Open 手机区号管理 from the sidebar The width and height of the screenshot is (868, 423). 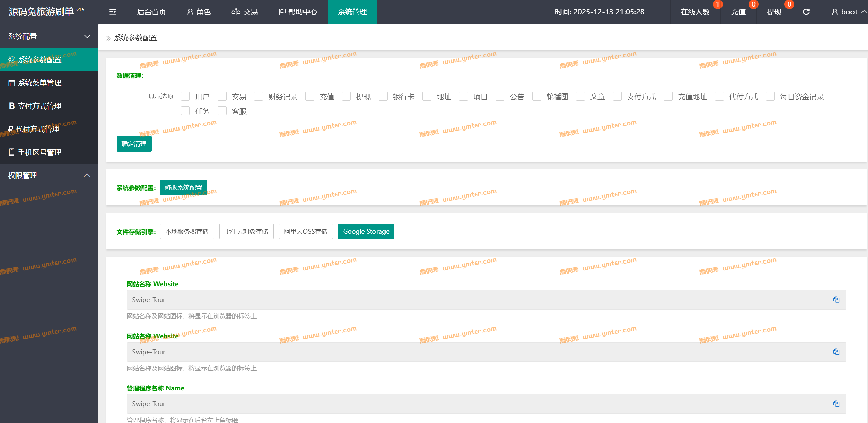(40, 152)
